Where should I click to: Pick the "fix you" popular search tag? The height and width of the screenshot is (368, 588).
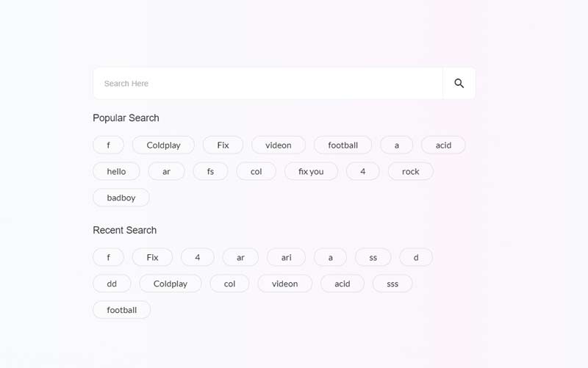[x=311, y=172]
